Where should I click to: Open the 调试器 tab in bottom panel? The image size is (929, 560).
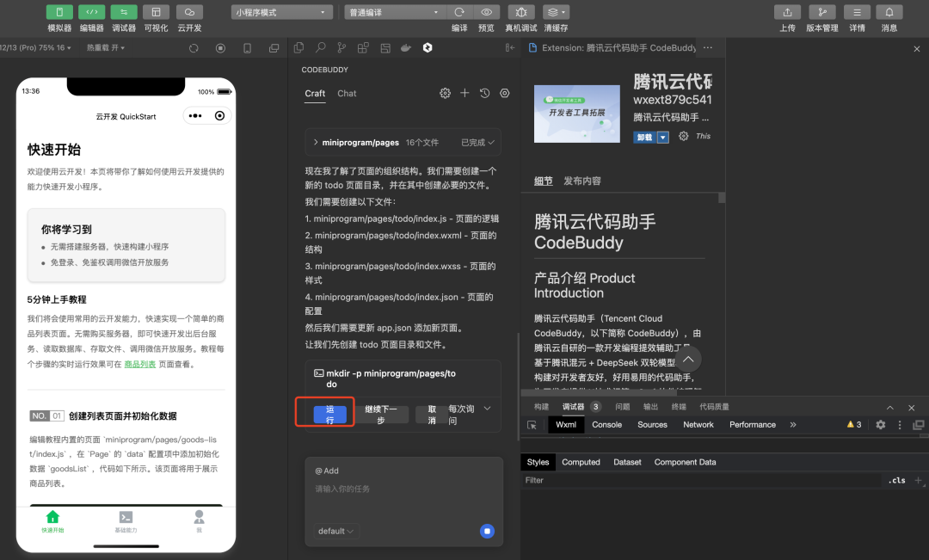[573, 407]
